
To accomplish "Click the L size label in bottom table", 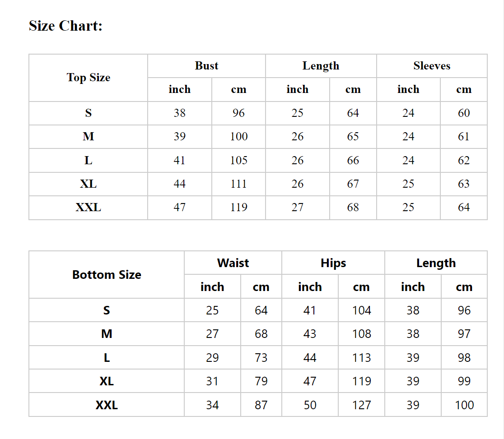I will (x=107, y=358).
